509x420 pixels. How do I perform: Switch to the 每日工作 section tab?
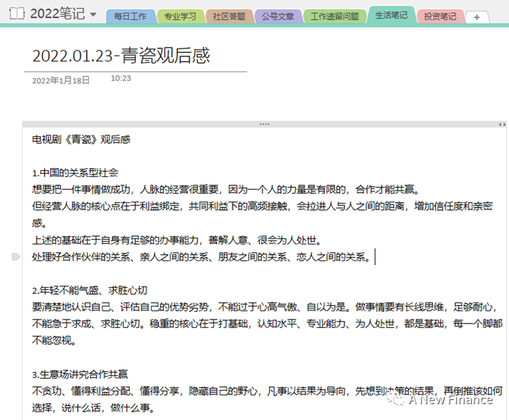[x=130, y=17]
